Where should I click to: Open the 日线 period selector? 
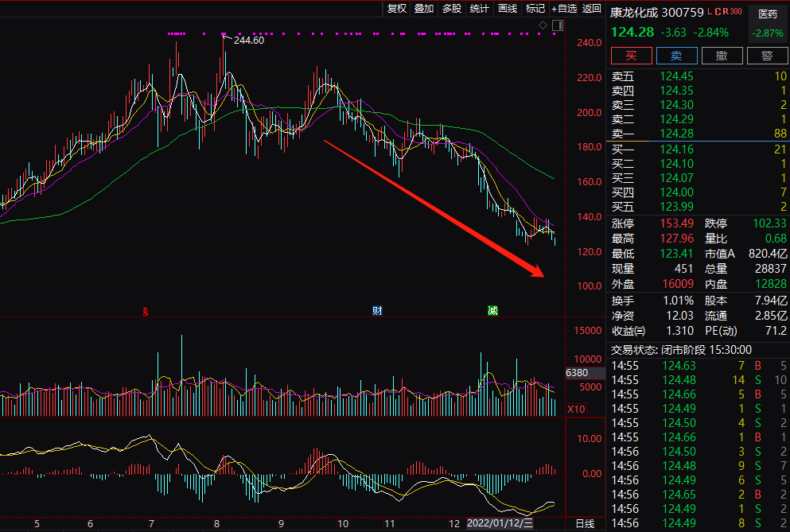[585, 523]
